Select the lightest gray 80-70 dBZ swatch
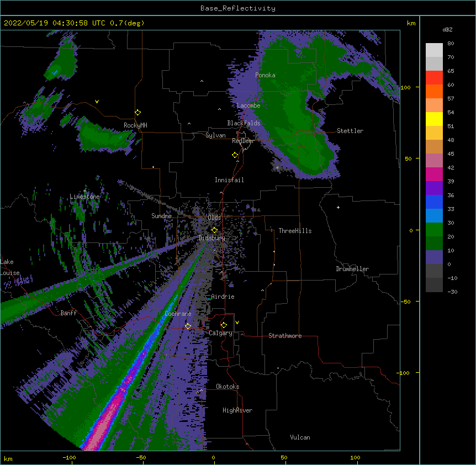This screenshot has height=465, width=476. pos(434,50)
